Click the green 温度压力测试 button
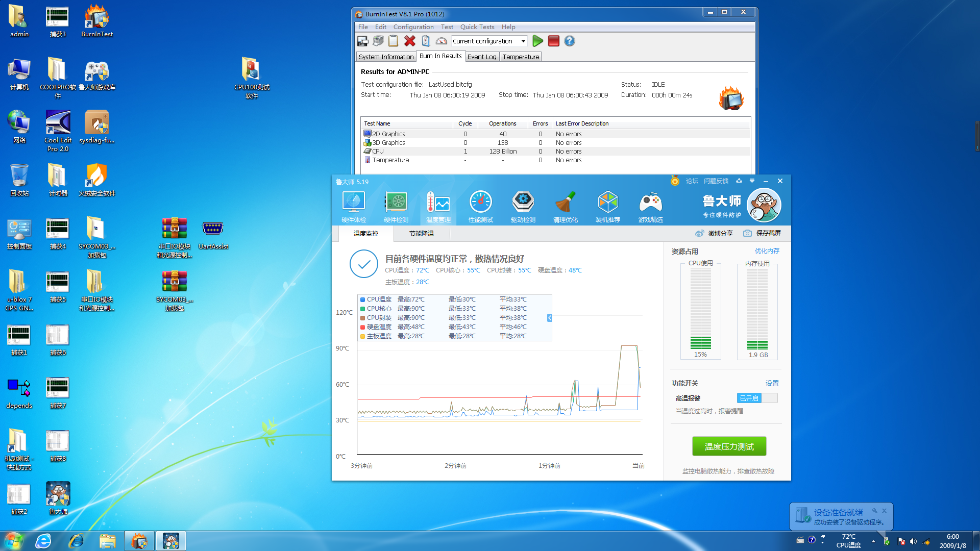Image resolution: width=980 pixels, height=551 pixels. point(729,446)
